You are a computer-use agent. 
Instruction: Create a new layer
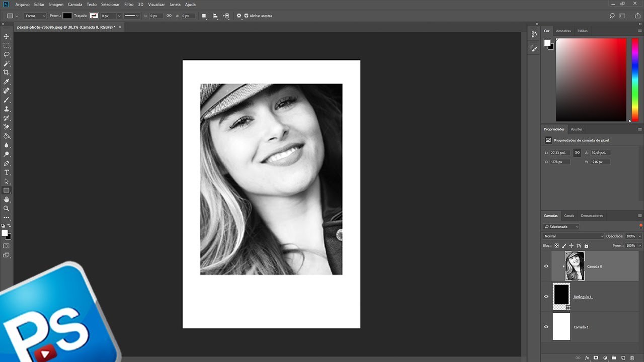coord(623,358)
